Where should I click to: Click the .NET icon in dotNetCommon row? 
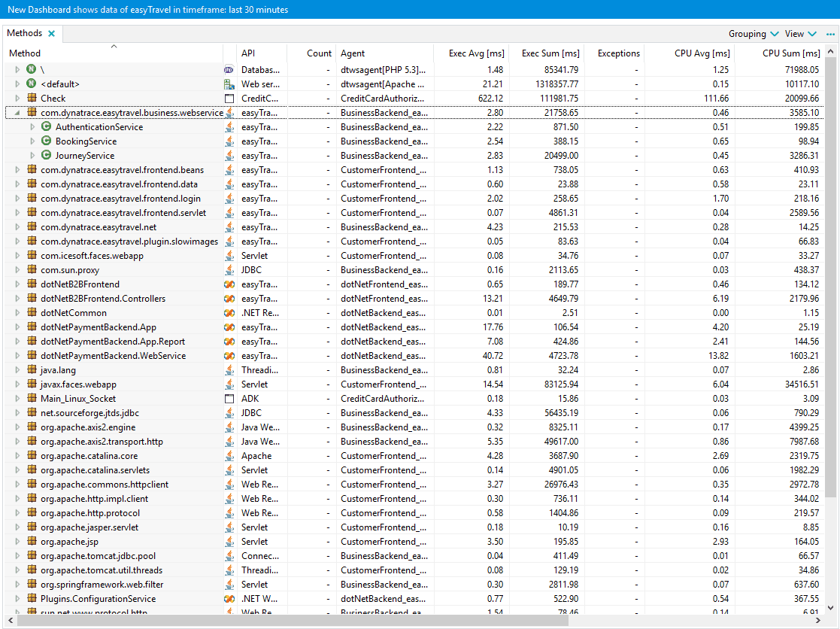pyautogui.click(x=229, y=313)
